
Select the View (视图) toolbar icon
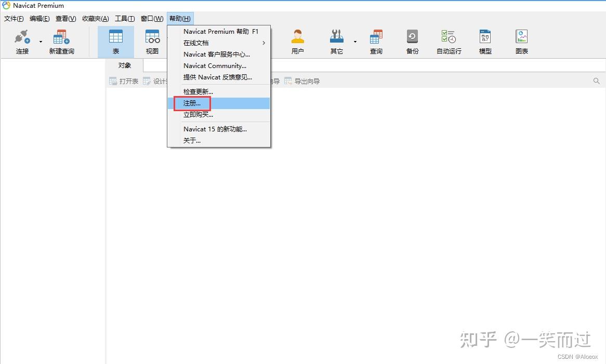(x=152, y=37)
